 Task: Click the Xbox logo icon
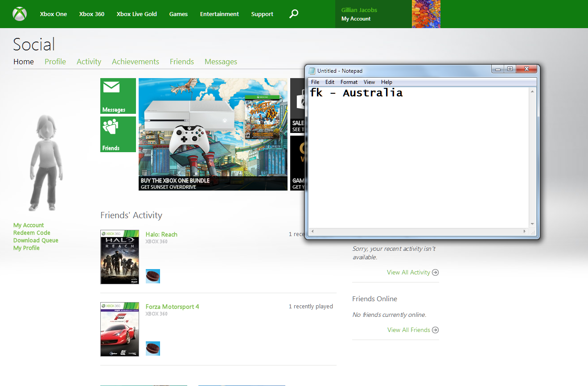20,14
